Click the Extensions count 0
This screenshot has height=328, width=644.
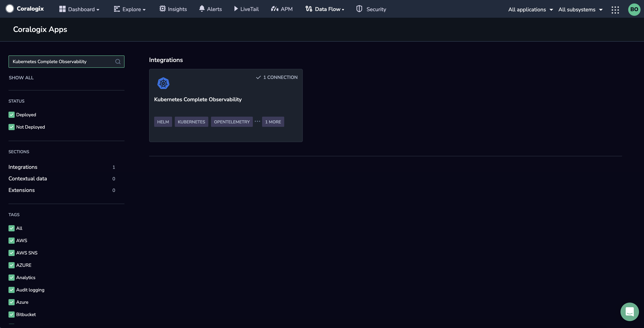[114, 190]
